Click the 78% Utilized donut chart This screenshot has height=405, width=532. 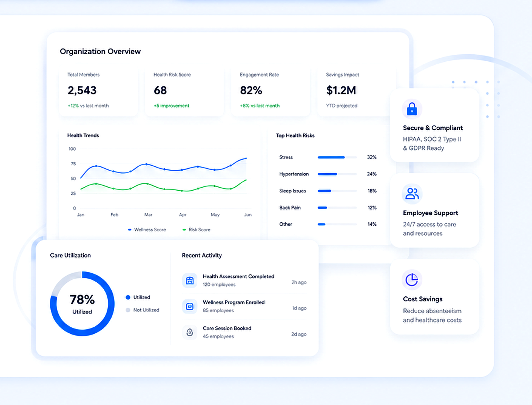(82, 304)
